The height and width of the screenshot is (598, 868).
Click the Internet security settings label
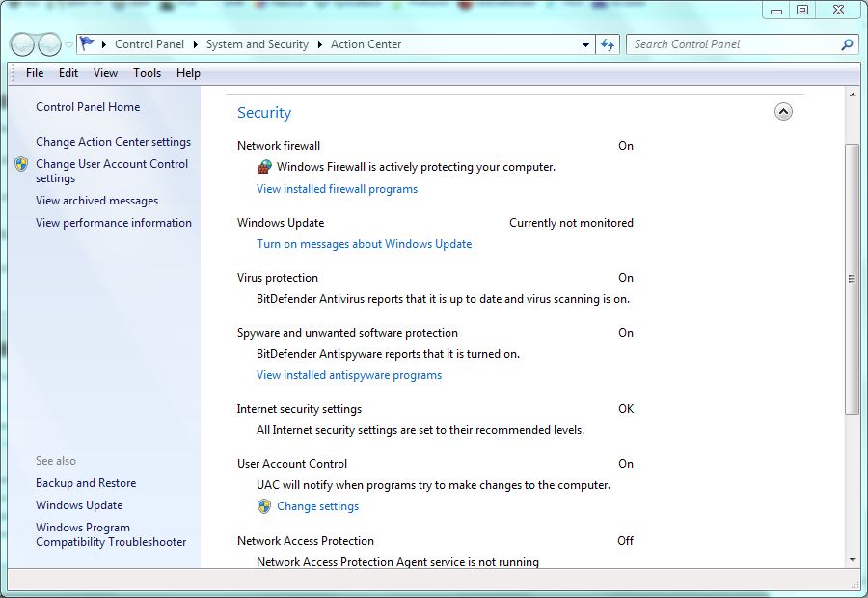(299, 409)
